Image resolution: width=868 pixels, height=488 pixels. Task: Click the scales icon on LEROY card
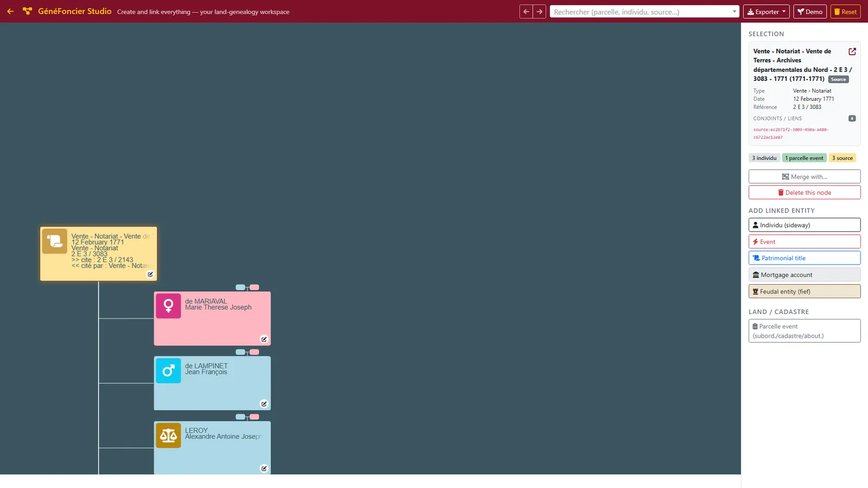tap(168, 435)
